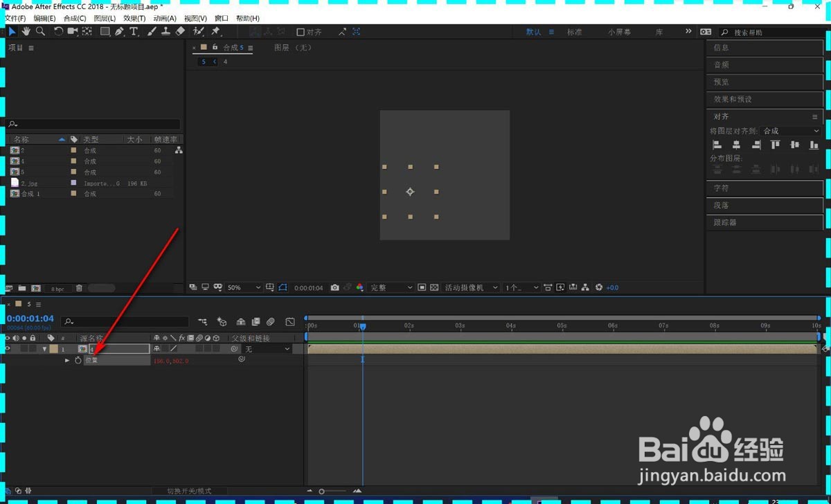Click the Delete trash icon in Project panel
The image size is (831, 504).
click(79, 288)
